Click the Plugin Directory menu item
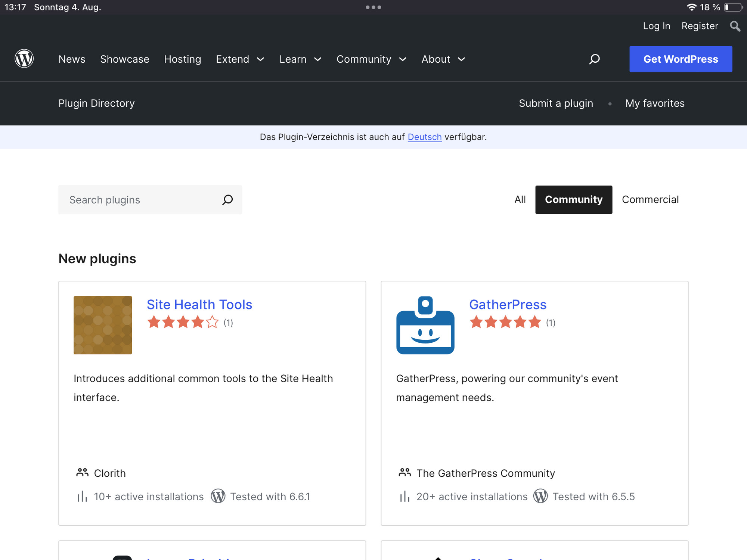This screenshot has width=747, height=560. tap(96, 103)
